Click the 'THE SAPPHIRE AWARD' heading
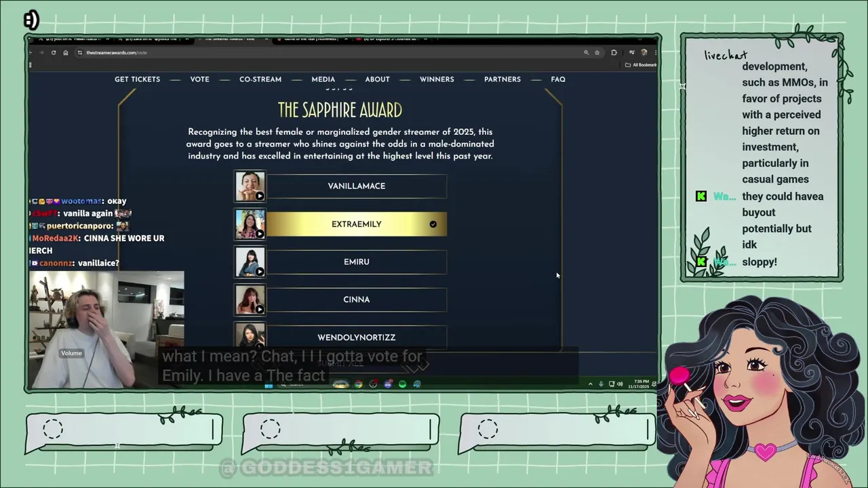868x488 pixels. (340, 110)
